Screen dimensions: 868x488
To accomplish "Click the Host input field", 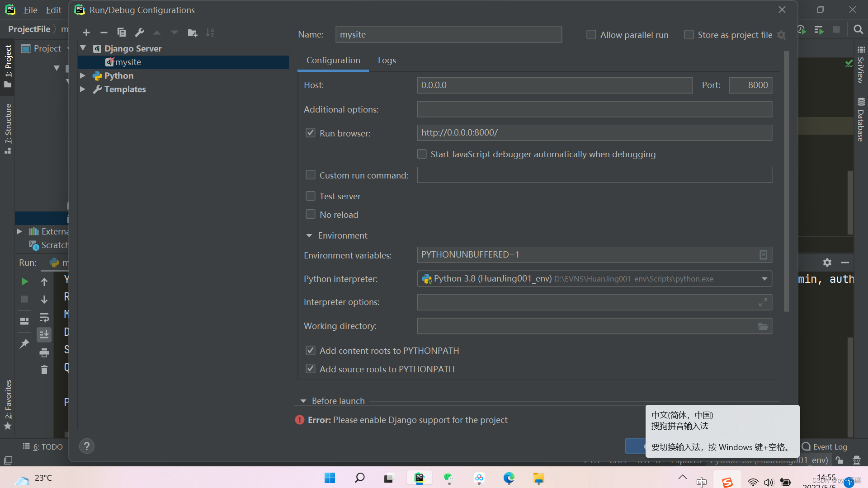I will 554,85.
